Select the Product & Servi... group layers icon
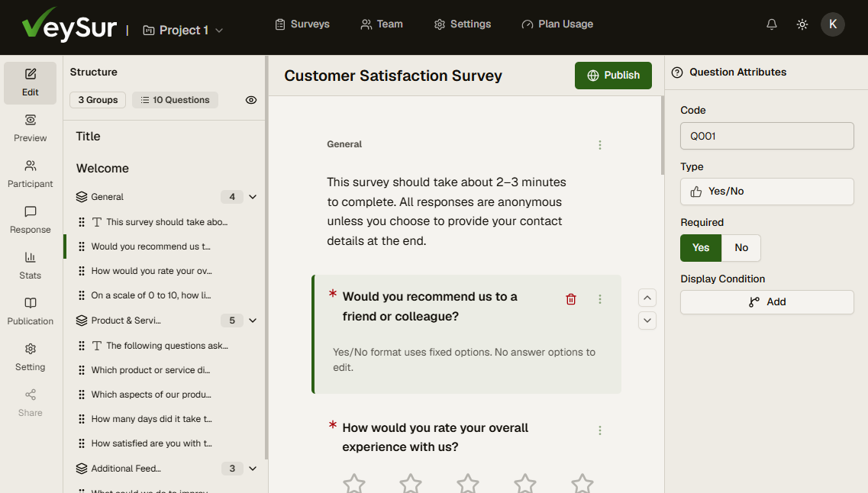Viewport: 868px width, 493px height. point(82,321)
